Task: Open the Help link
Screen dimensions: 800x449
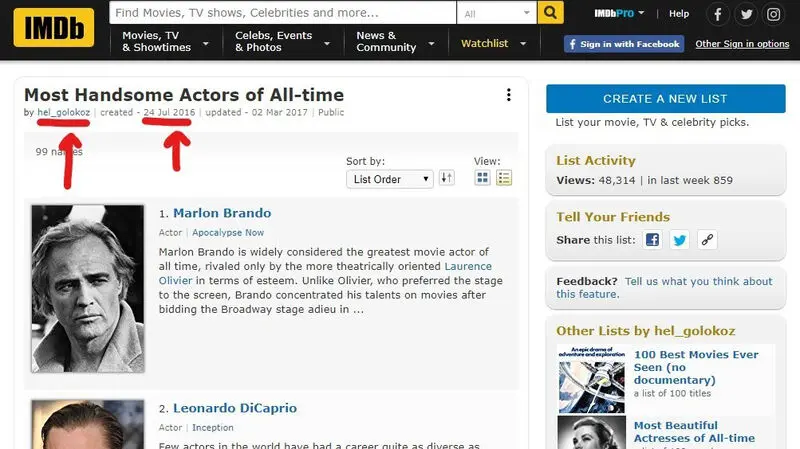Action: coord(679,14)
